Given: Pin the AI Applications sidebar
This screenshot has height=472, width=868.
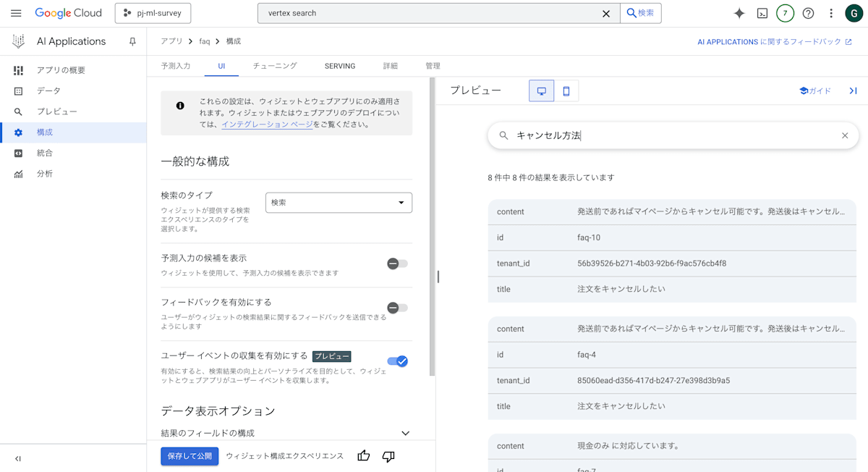Looking at the screenshot, I should click(x=132, y=41).
